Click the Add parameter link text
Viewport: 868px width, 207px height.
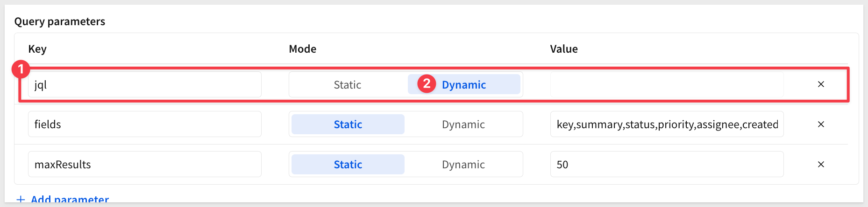point(70,200)
